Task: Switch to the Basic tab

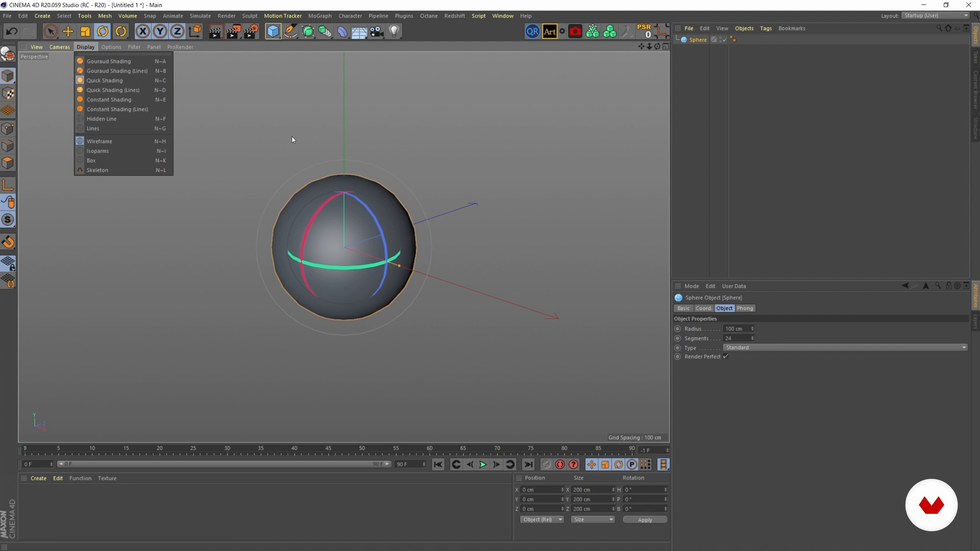Action: (x=683, y=308)
